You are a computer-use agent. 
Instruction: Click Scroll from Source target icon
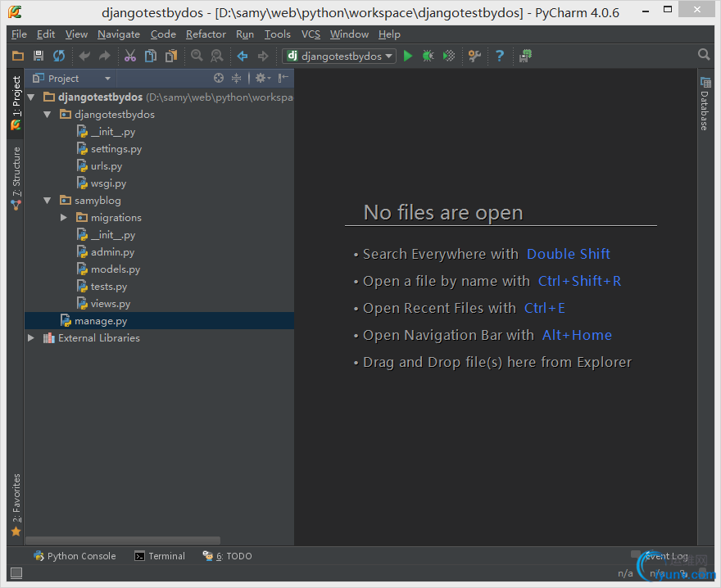tap(219, 78)
